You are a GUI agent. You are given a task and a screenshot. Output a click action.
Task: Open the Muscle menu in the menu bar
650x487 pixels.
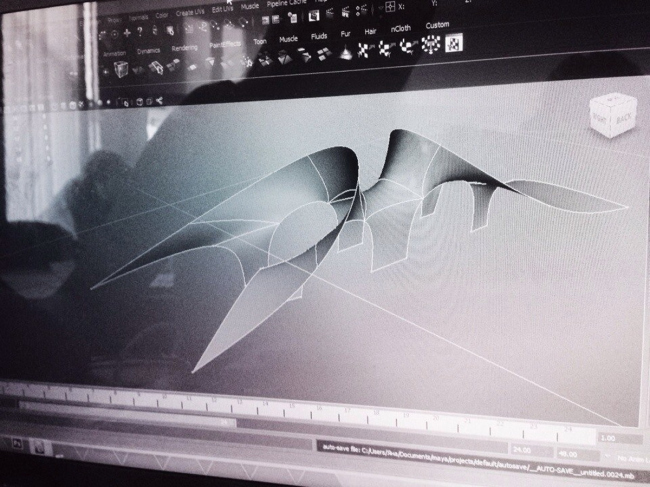(249, 4)
